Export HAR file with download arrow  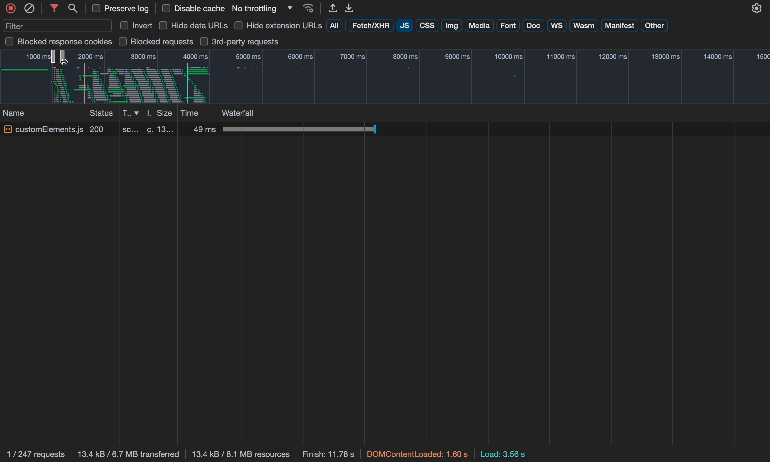coord(349,8)
